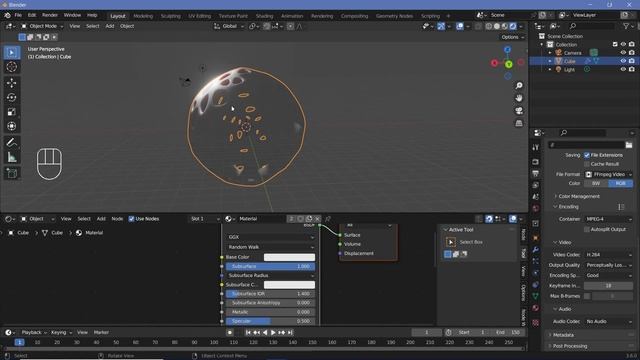Adjust the Specular slider in node

(x=270, y=321)
